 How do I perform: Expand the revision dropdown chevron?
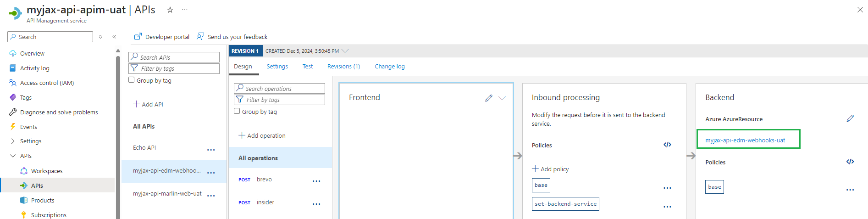tap(345, 51)
